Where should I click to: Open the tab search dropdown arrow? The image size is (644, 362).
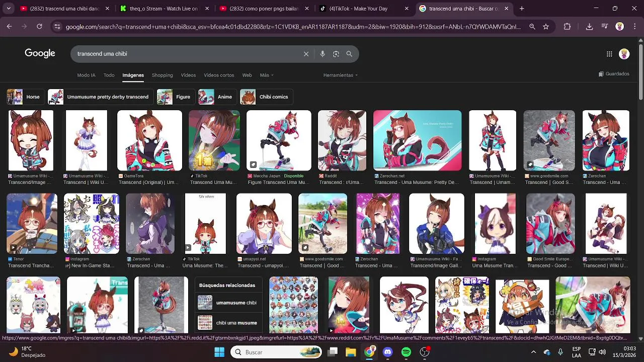click(x=9, y=9)
